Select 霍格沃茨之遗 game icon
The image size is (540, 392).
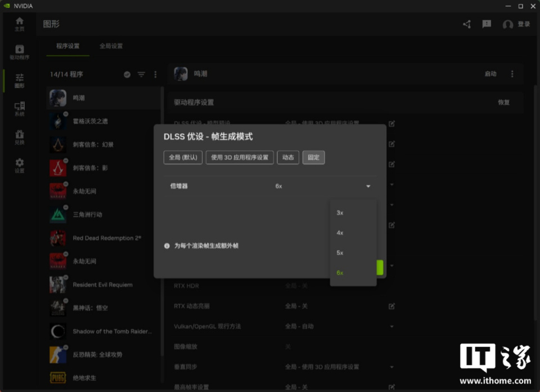[x=58, y=121]
